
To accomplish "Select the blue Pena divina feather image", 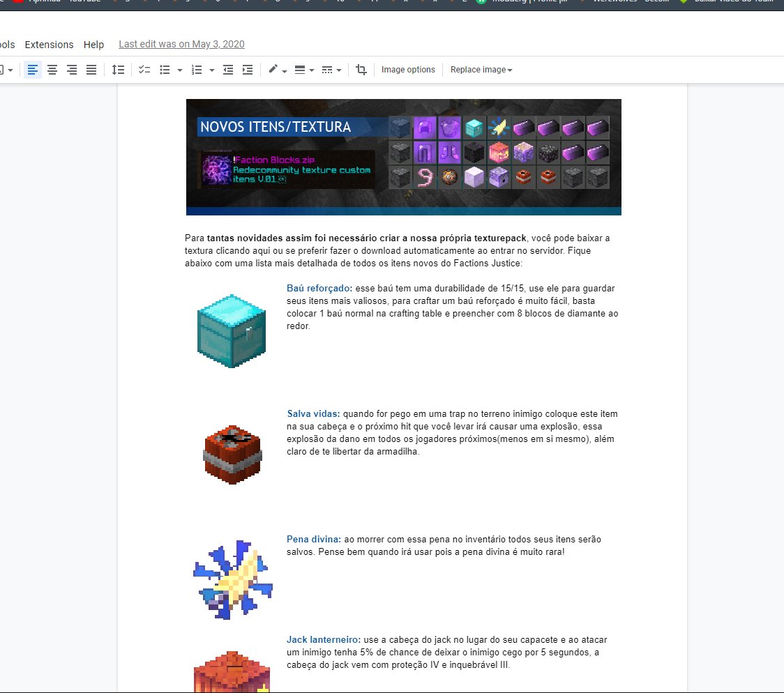I will 232,580.
